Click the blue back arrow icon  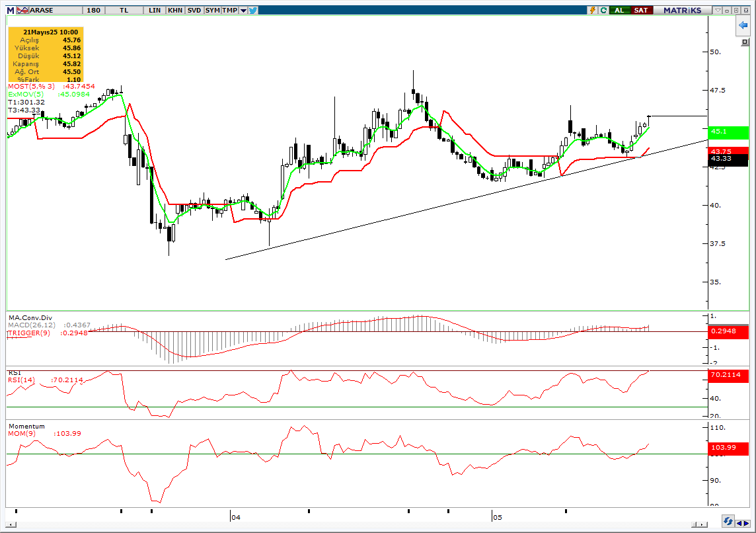point(743,25)
